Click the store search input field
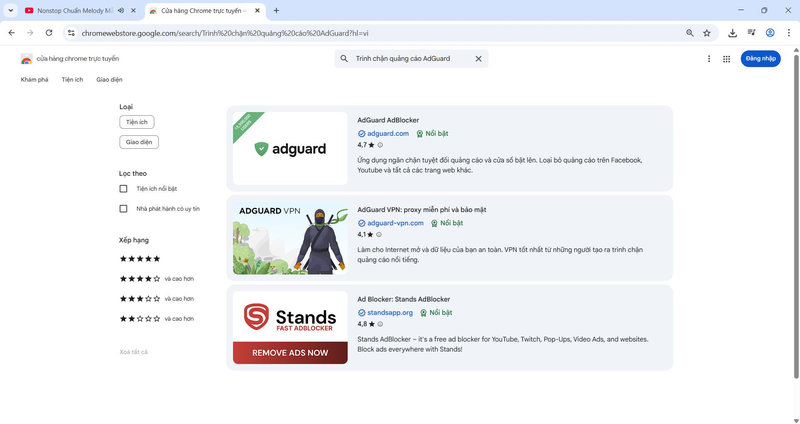The width and height of the screenshot is (800, 424). 411,59
